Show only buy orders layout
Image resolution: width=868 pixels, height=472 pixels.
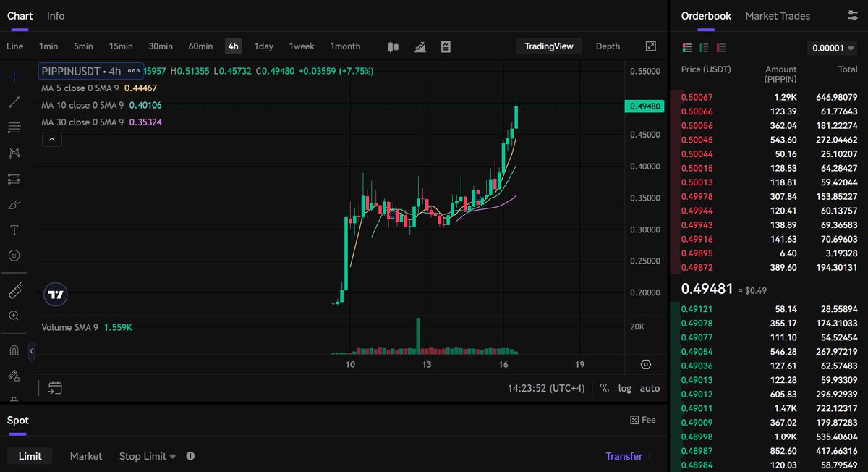704,48
